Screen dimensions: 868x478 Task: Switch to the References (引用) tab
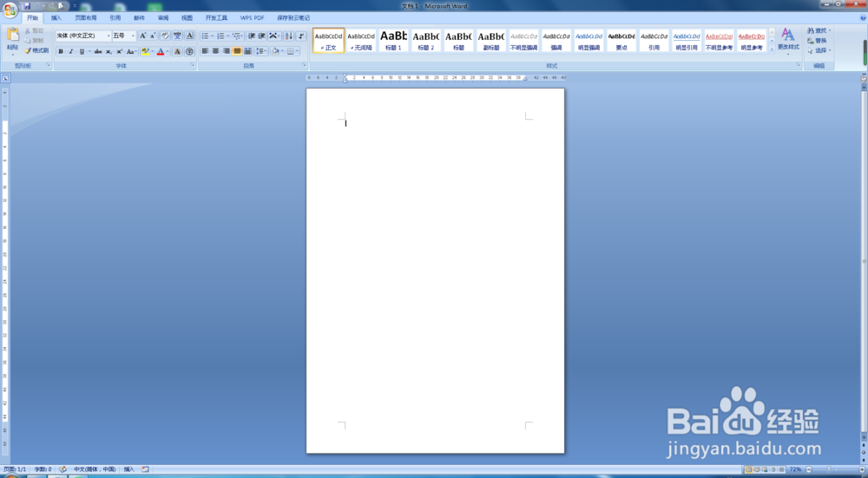click(x=115, y=18)
